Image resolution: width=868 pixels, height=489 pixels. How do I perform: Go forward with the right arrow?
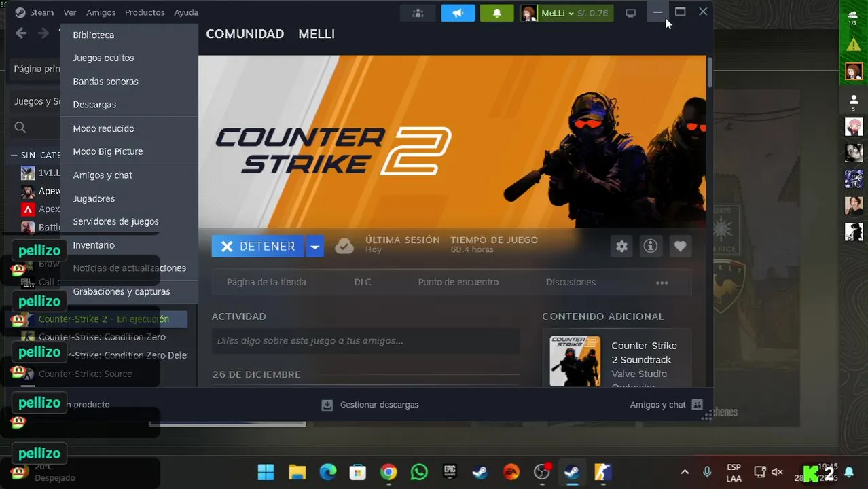pyautogui.click(x=43, y=33)
